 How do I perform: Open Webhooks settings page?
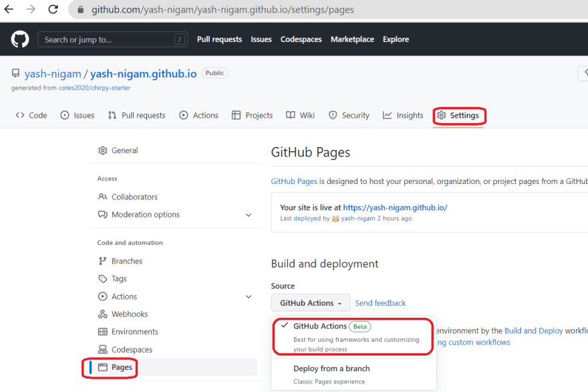click(x=130, y=314)
